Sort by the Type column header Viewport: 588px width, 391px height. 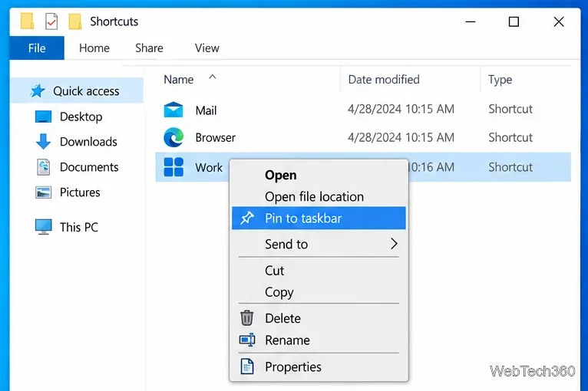(x=500, y=80)
